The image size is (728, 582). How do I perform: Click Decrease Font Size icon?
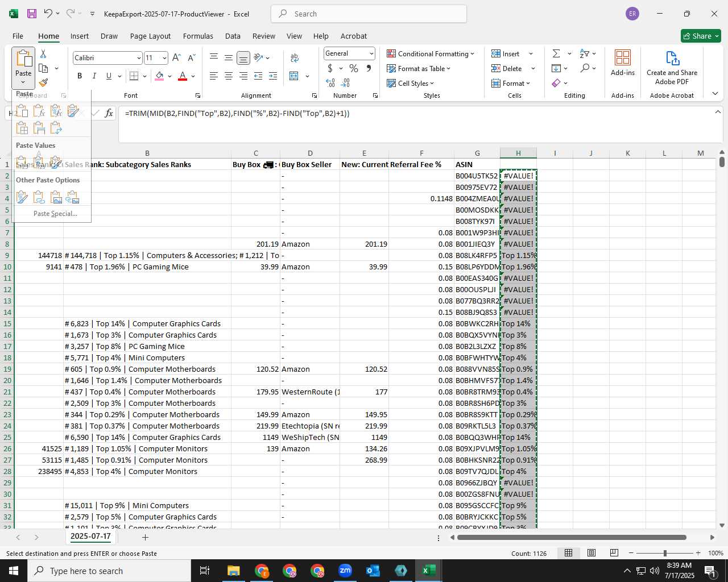[x=192, y=57]
